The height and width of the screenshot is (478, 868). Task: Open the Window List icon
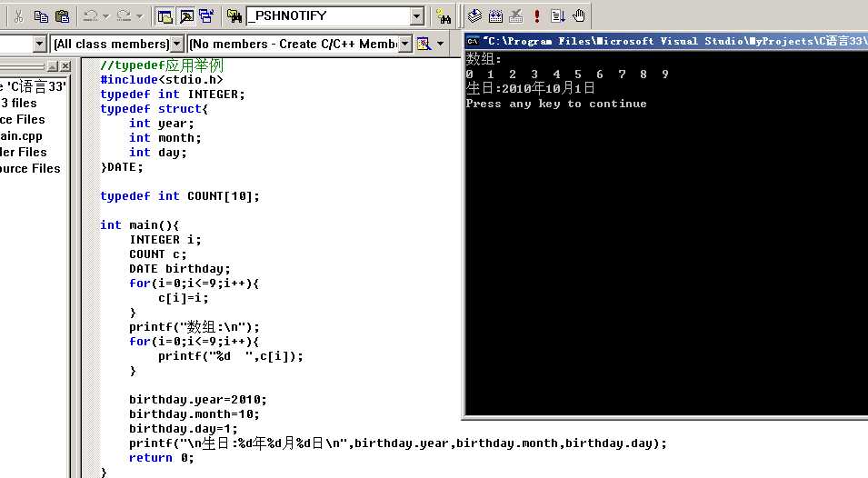coord(206,16)
